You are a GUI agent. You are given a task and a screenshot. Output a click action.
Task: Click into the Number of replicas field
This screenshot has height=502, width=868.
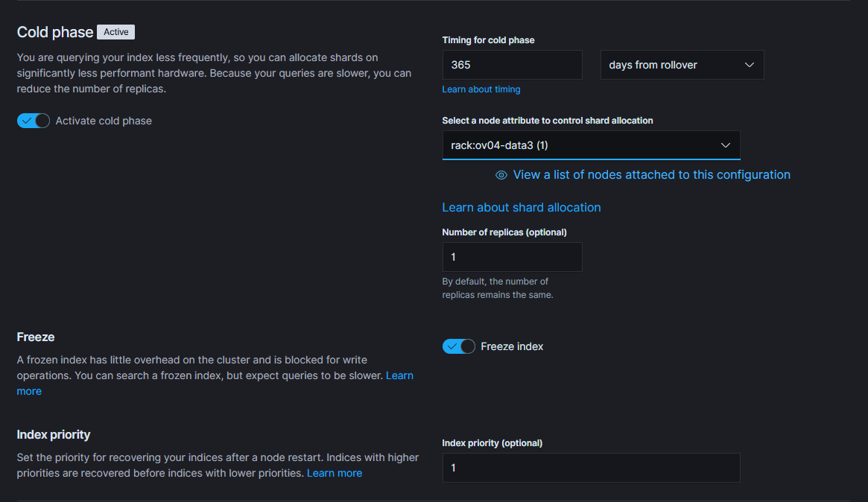[x=512, y=257]
